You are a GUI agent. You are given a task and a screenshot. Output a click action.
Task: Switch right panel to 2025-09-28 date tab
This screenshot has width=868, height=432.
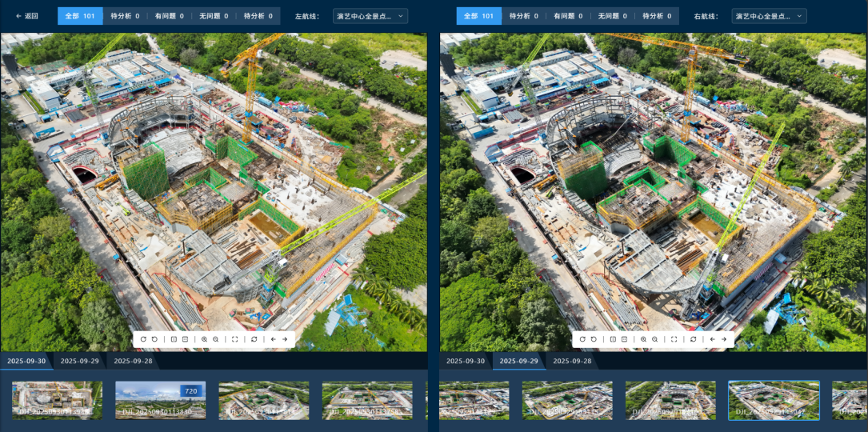(x=572, y=362)
